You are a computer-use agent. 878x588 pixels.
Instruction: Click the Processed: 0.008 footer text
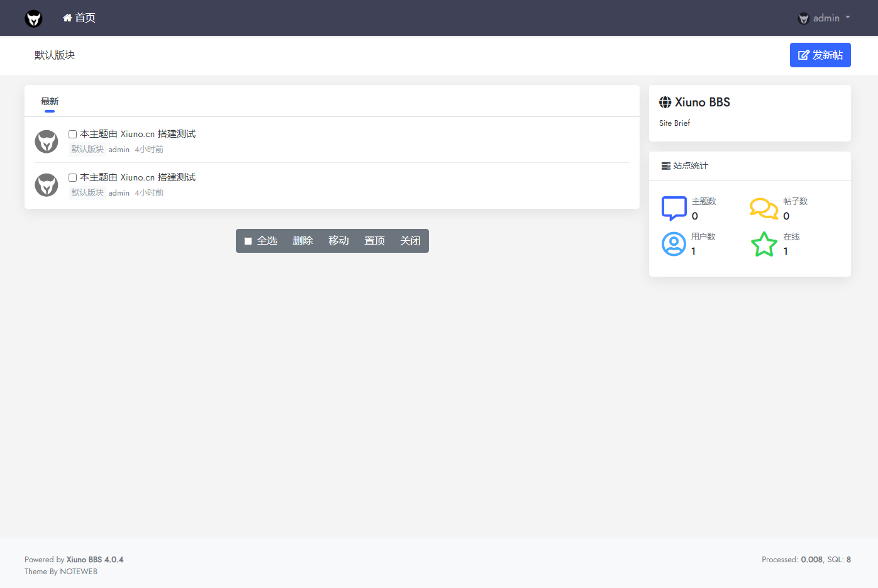(792, 560)
